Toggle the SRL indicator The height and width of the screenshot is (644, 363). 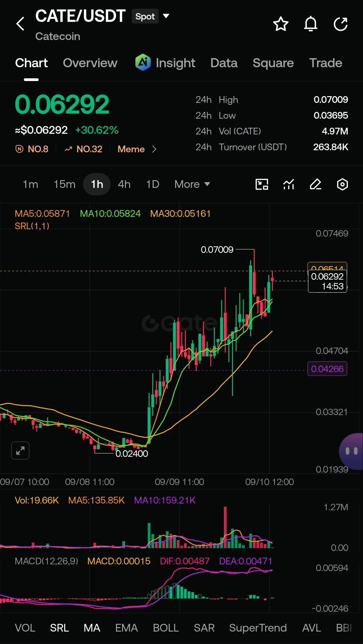click(59, 628)
